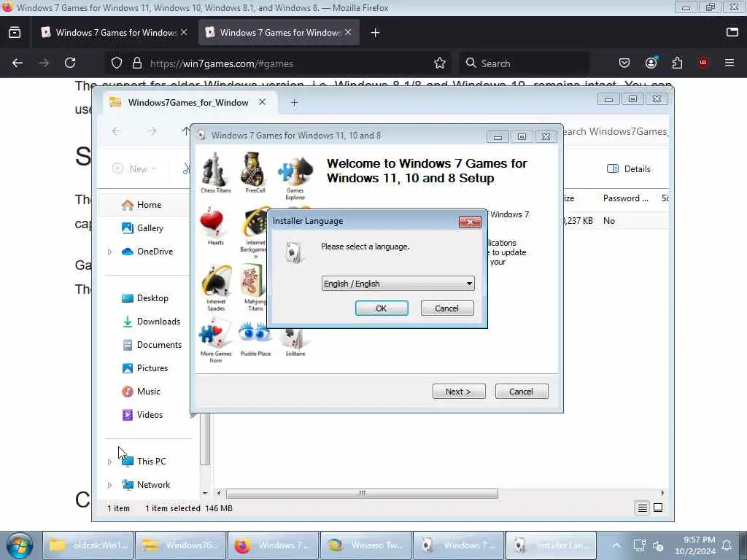Click Next in the setup wizard
The width and height of the screenshot is (747, 560).
pyautogui.click(x=459, y=392)
